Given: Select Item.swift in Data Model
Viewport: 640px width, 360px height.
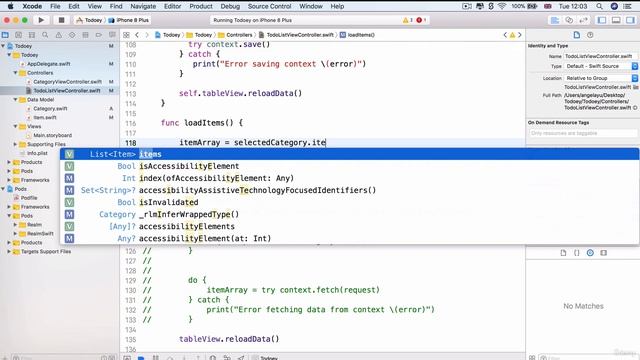Looking at the screenshot, I should coord(45,118).
